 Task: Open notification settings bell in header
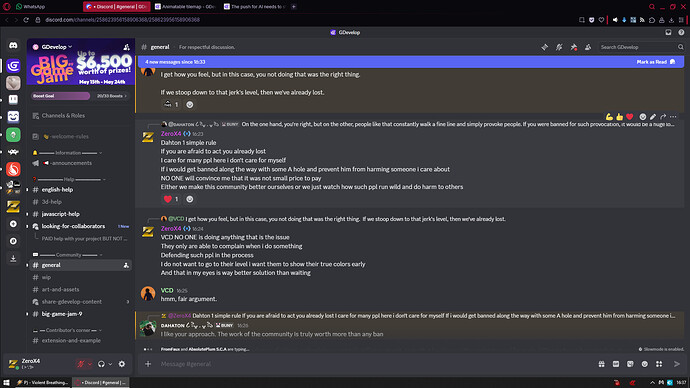coord(559,47)
